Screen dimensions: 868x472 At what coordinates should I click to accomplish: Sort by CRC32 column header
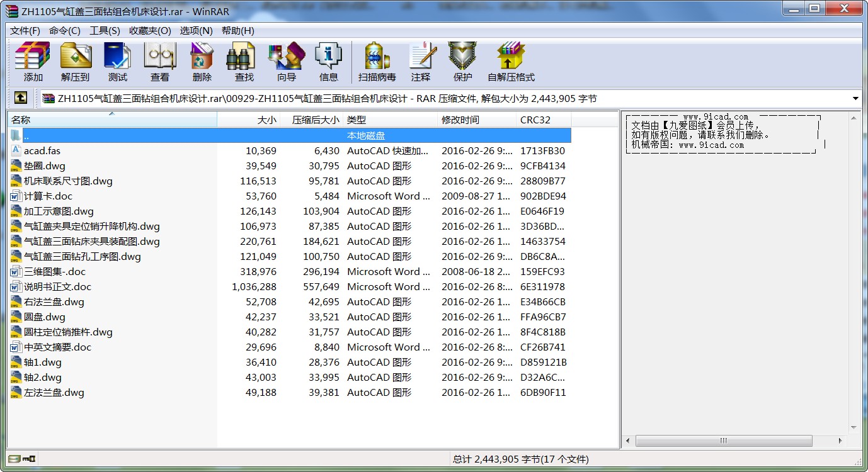click(544, 120)
